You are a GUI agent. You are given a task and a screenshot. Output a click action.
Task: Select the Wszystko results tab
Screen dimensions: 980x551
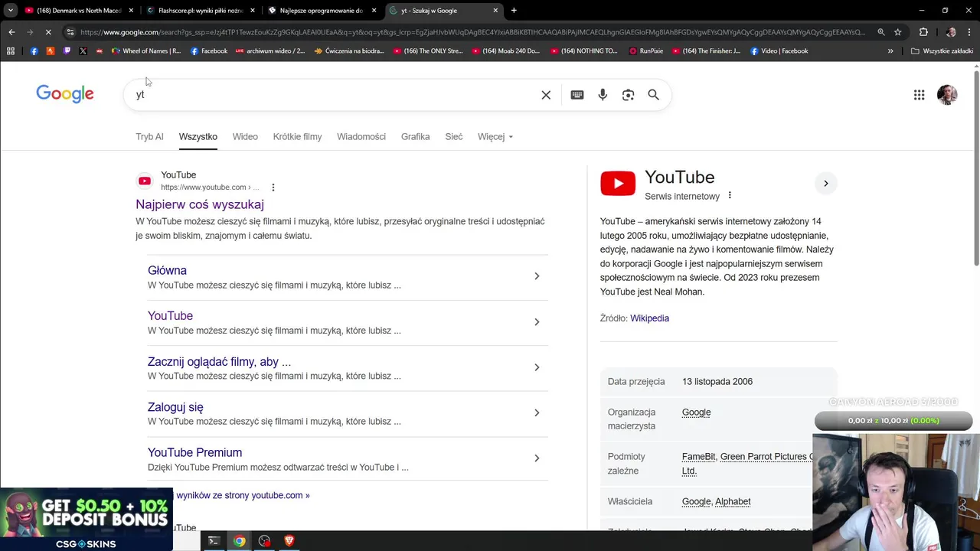pyautogui.click(x=198, y=137)
